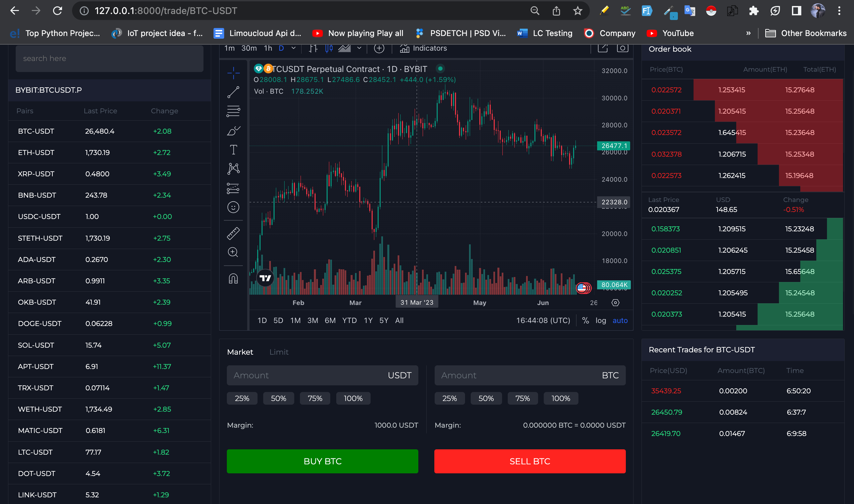Viewport: 854px width, 504px height.
Task: Open the forecasting and measurement tools
Action: click(233, 188)
